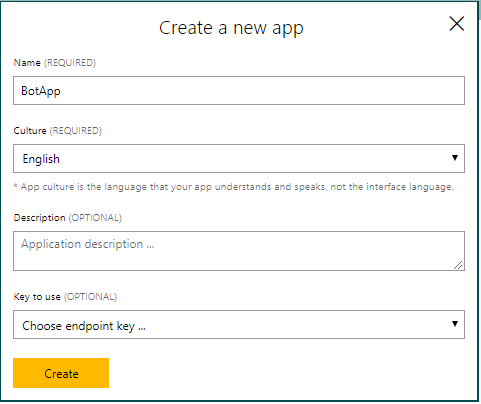Click the Create a new app title
The width and height of the screenshot is (481, 404).
(x=231, y=28)
